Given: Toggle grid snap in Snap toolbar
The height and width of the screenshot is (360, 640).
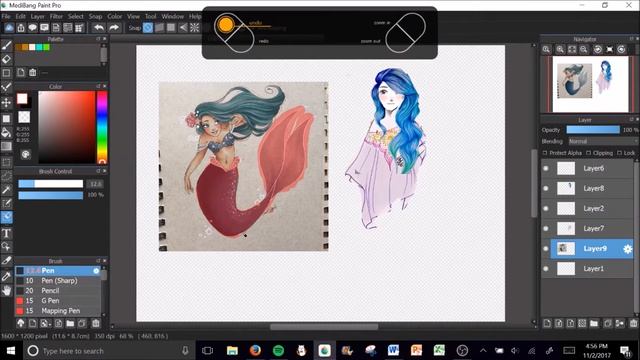Looking at the screenshot, I should [171, 28].
